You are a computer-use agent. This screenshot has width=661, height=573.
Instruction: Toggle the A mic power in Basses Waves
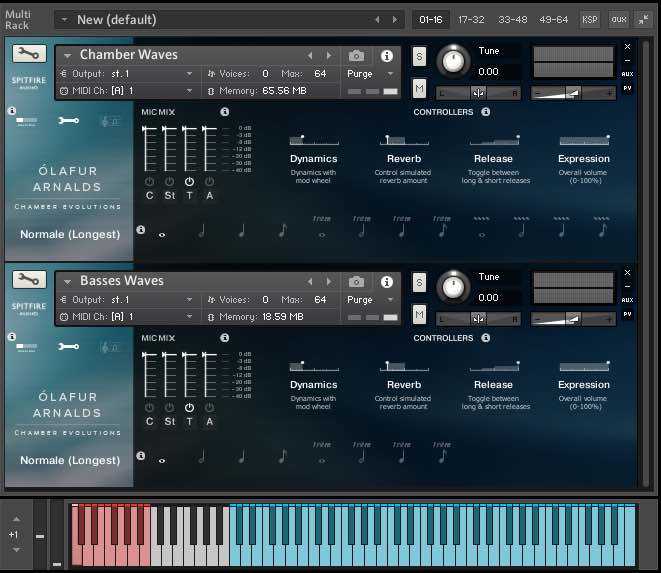pos(210,408)
